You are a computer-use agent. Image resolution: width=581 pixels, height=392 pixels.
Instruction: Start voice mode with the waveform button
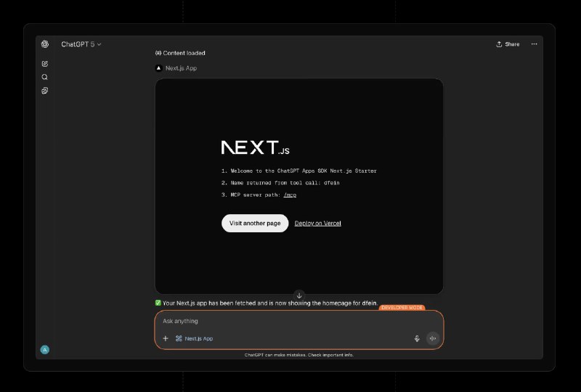point(433,338)
